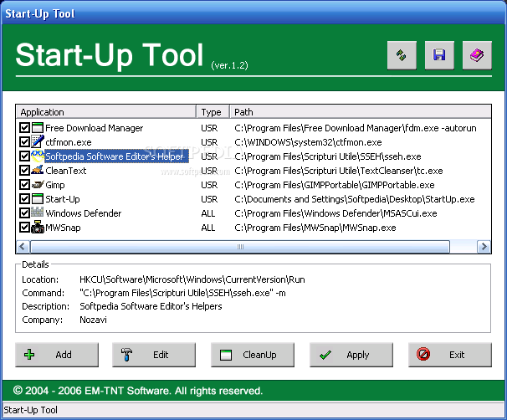Uncheck the CleanText startup checkbox
Viewport: 507px width, 420px height.
click(24, 171)
